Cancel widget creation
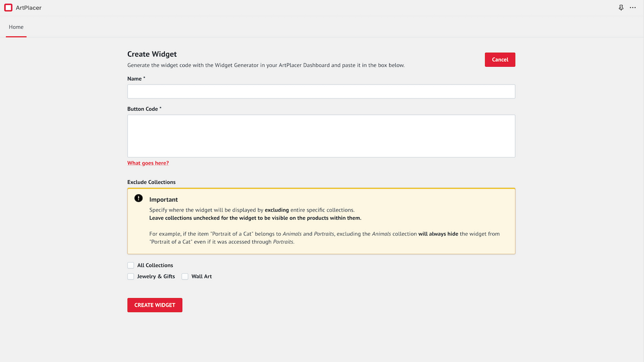 500,59
